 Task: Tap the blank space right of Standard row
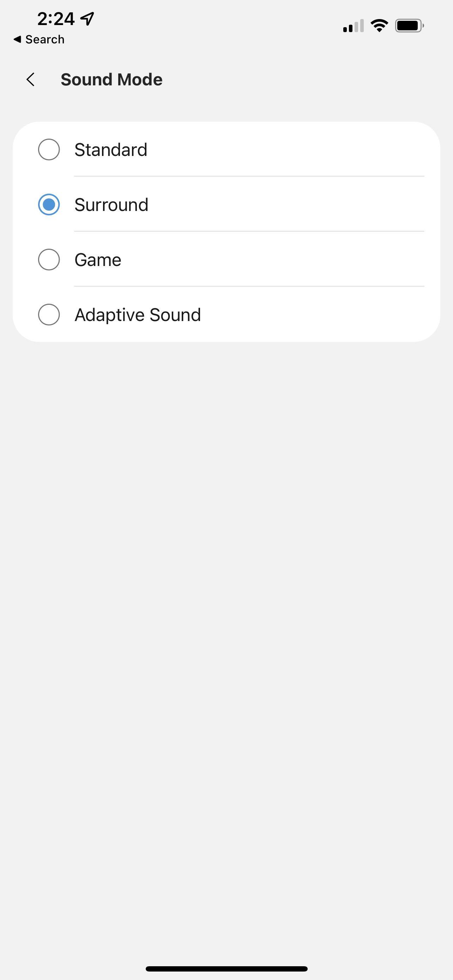(x=285, y=150)
